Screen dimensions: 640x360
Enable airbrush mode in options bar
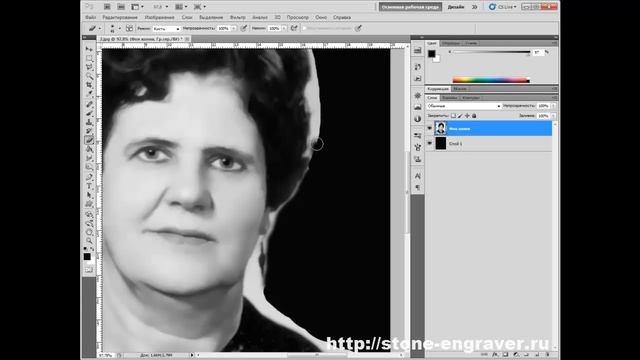click(294, 28)
